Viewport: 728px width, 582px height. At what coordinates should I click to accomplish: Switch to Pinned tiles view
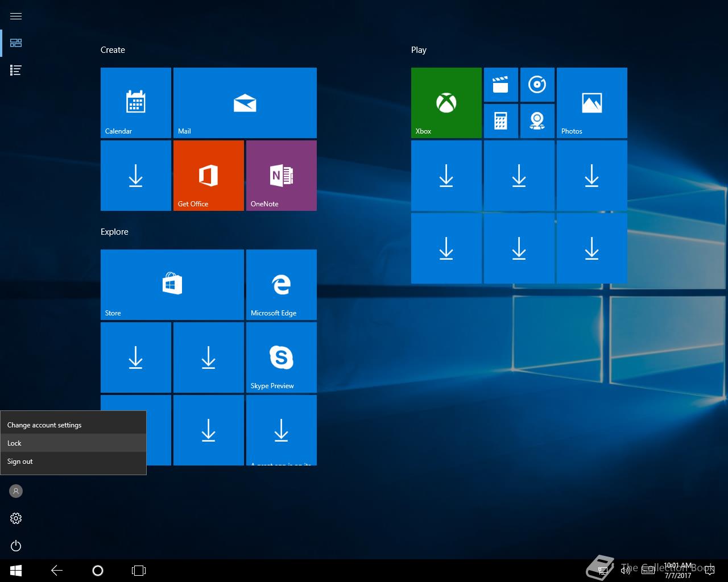[x=16, y=43]
